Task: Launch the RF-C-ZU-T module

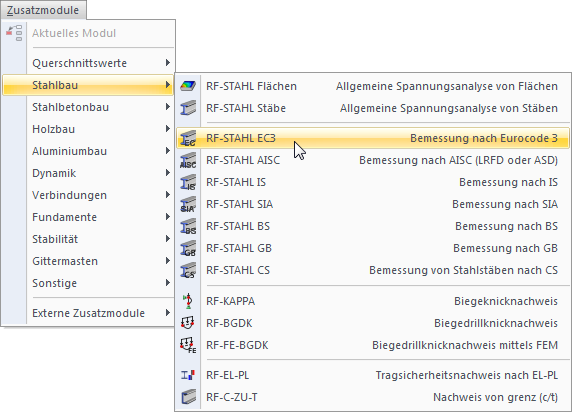Action: [x=373, y=397]
